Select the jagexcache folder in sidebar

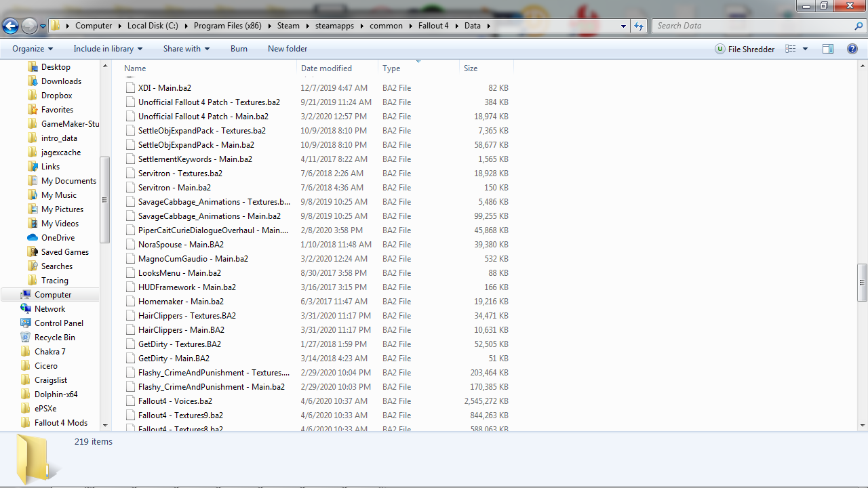pyautogui.click(x=60, y=152)
